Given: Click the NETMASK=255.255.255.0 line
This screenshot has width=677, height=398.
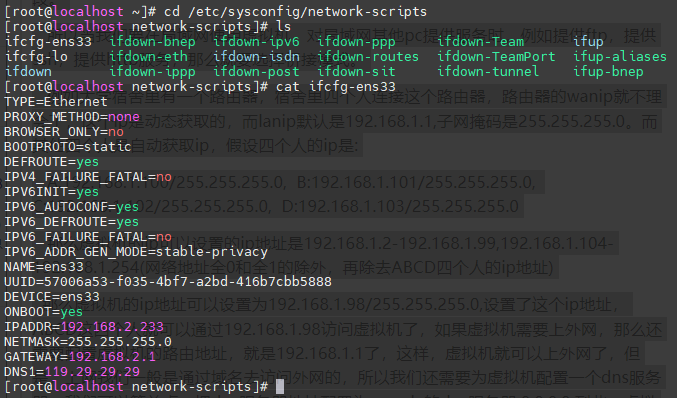Looking at the screenshot, I should [88, 342].
